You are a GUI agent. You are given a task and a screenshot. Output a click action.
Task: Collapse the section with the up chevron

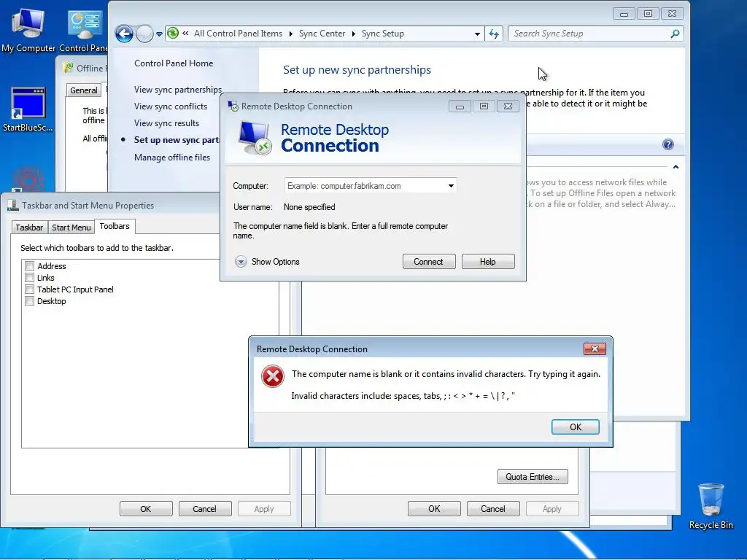click(676, 167)
